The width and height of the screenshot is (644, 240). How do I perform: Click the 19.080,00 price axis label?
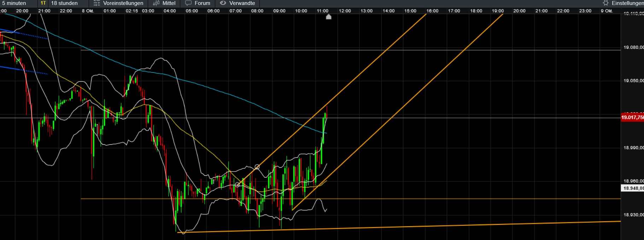tap(633, 47)
